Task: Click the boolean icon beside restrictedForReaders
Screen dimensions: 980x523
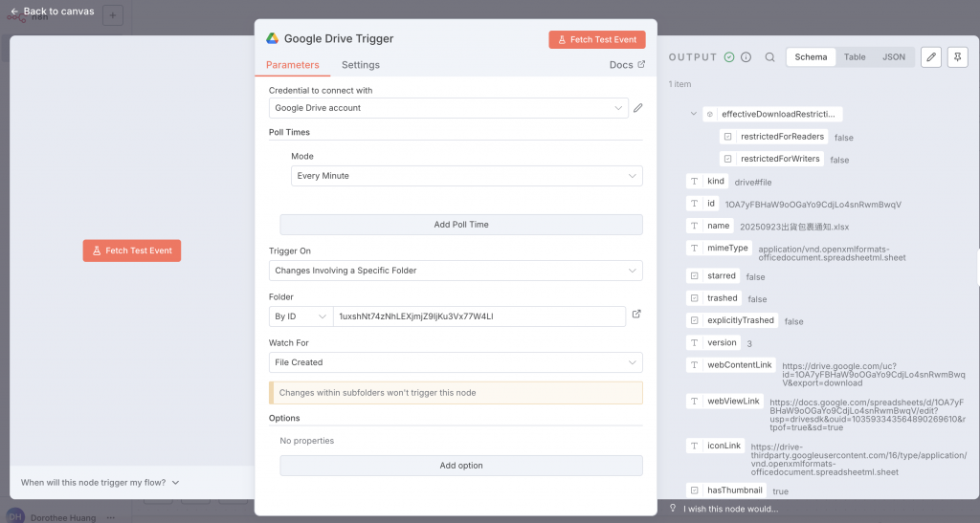Action: pyautogui.click(x=728, y=137)
